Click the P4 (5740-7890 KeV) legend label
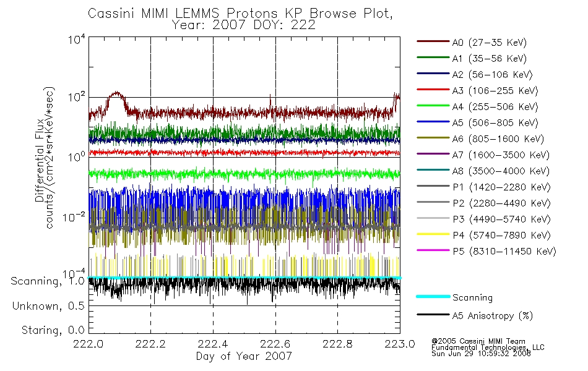 pyautogui.click(x=501, y=236)
